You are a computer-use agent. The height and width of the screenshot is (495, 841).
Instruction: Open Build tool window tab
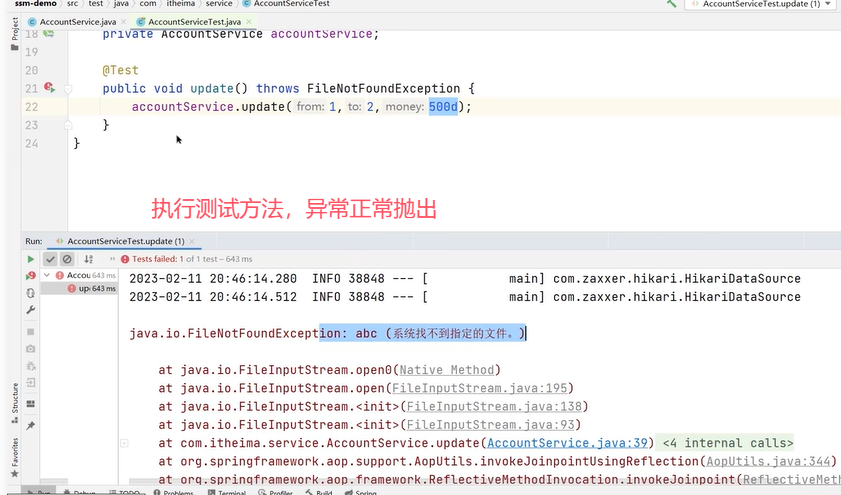[x=319, y=492]
